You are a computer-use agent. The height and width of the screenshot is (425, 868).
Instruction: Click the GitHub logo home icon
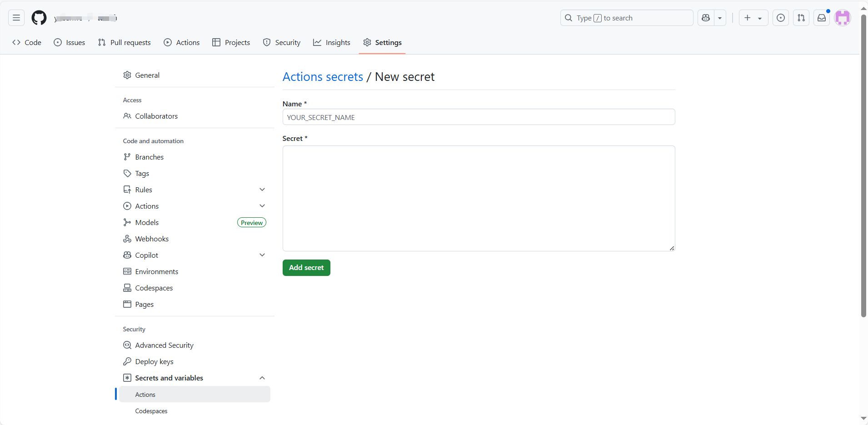[39, 18]
